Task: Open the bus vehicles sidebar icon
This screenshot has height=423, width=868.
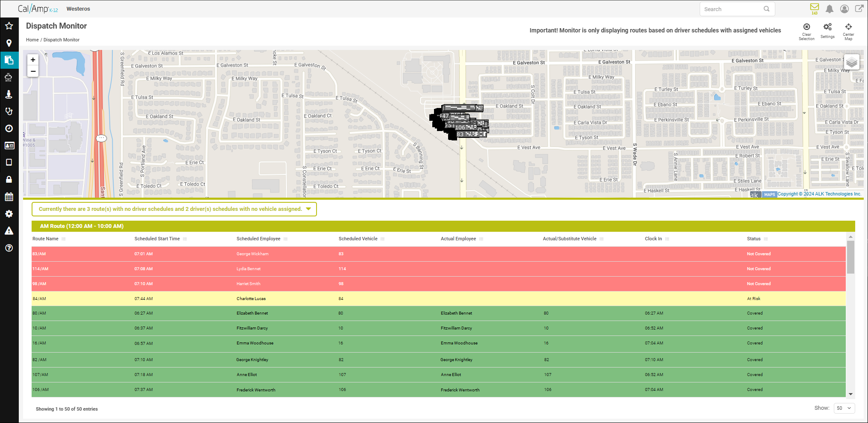Action: pyautogui.click(x=9, y=77)
